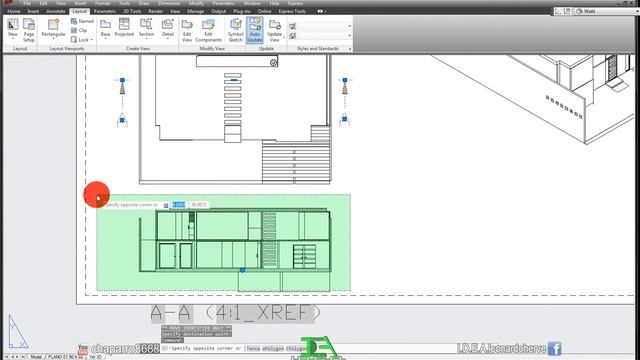Expand the Rectangular viewport dropdown arrow

pyautogui.click(x=53, y=39)
